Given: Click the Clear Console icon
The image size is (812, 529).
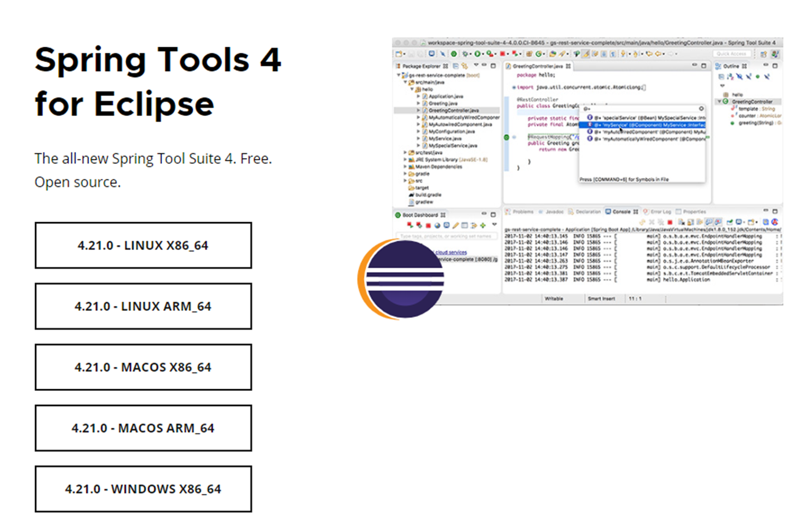Looking at the screenshot, I should (x=699, y=221).
